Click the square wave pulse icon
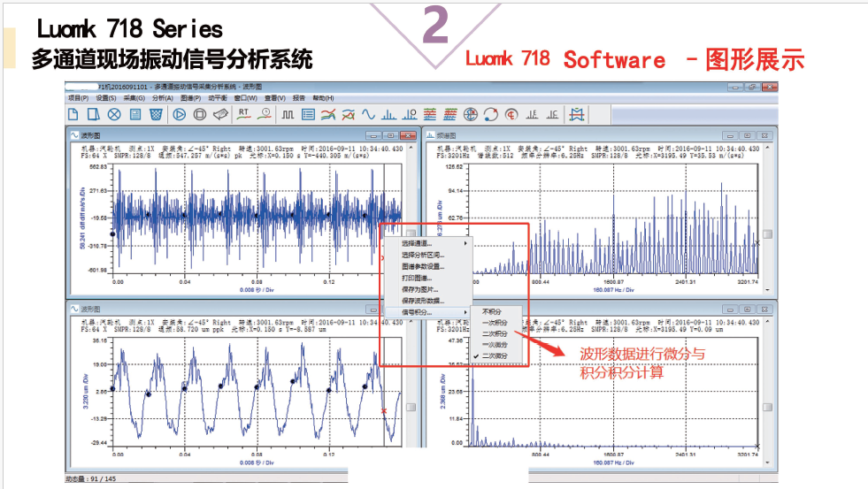868x489 pixels. pos(288,114)
